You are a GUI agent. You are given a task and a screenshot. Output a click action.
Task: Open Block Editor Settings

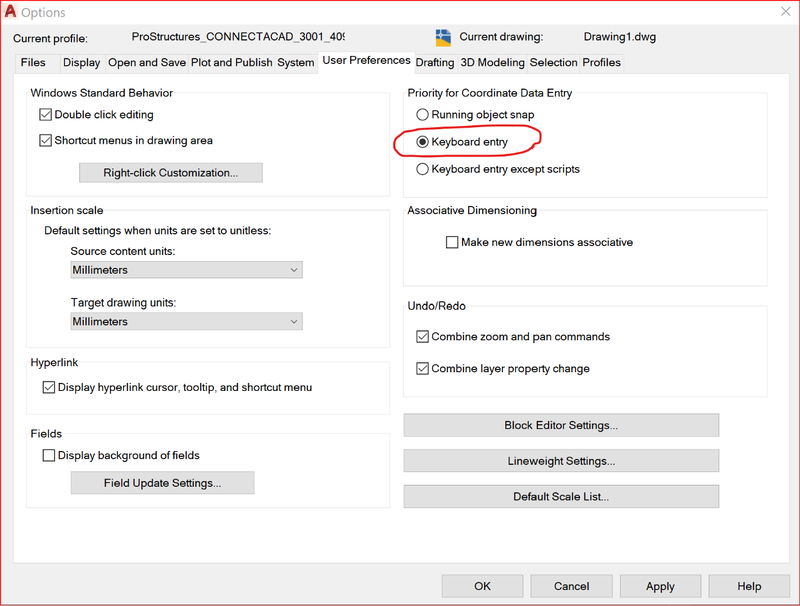[x=561, y=425]
